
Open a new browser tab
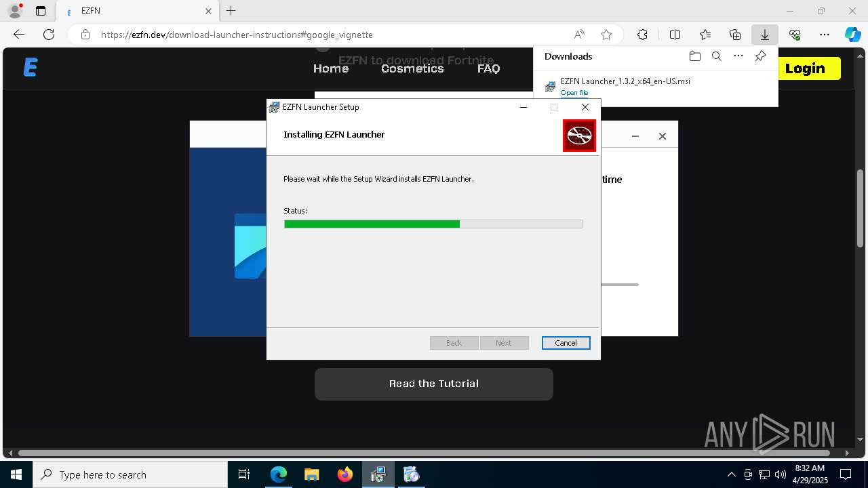[x=231, y=11]
